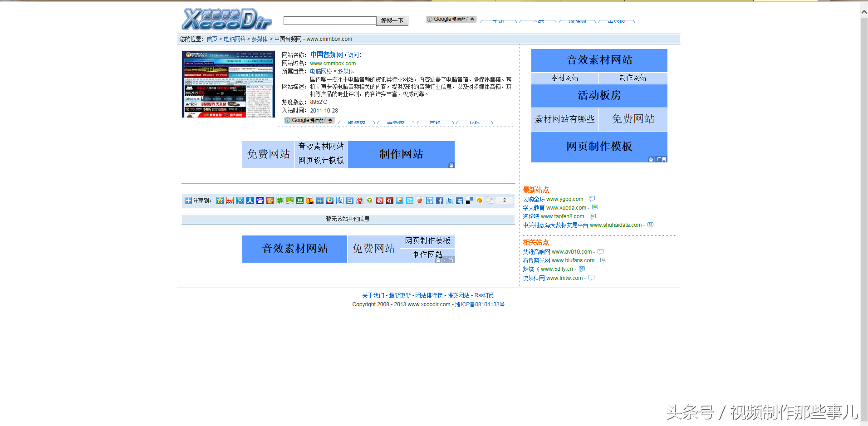868x426 pixels.
Task: Click 网页制作模板 sidebar banner
Action: (599, 147)
